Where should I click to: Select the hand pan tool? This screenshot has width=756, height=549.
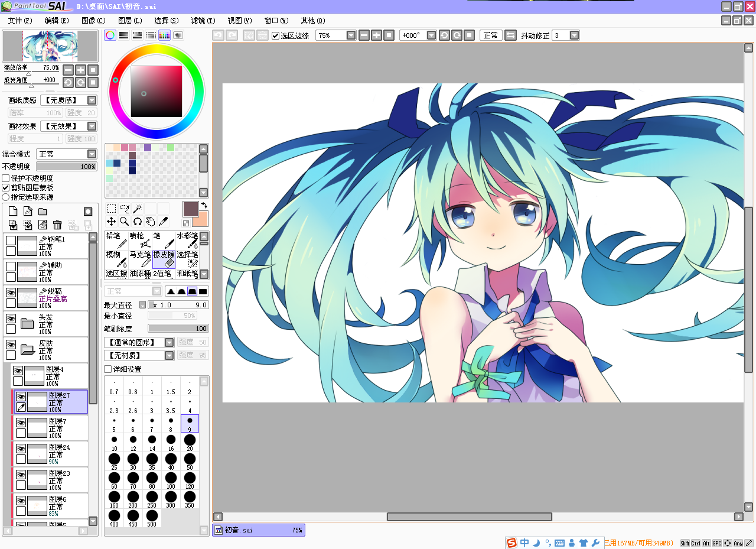[150, 221]
